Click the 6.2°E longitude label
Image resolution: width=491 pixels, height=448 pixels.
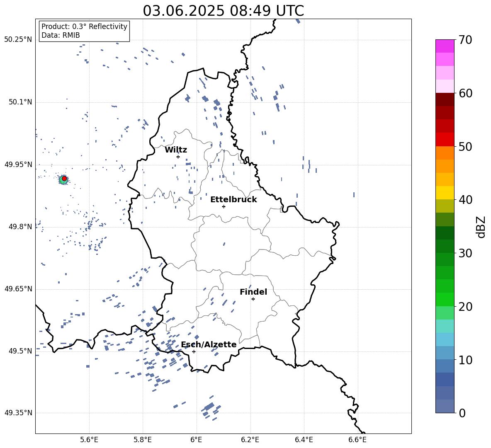tap(250, 440)
